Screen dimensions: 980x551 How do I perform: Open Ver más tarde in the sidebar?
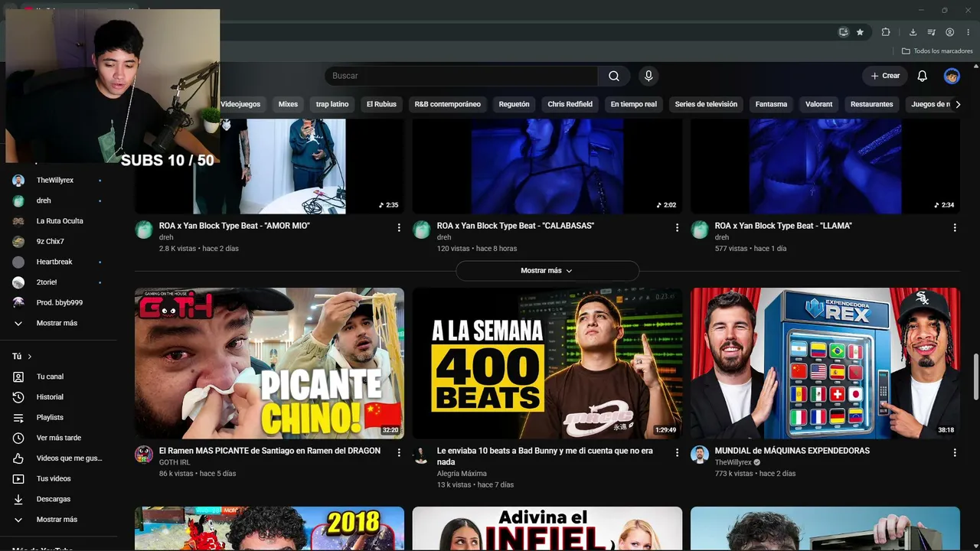coord(58,438)
